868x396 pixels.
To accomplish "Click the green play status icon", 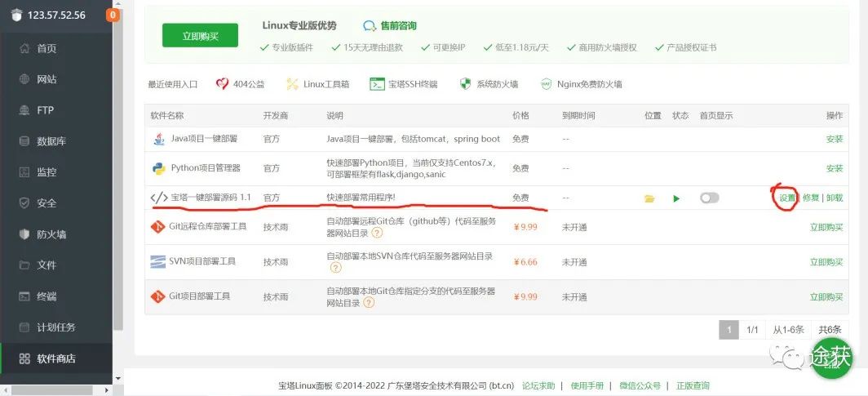I will 676,198.
